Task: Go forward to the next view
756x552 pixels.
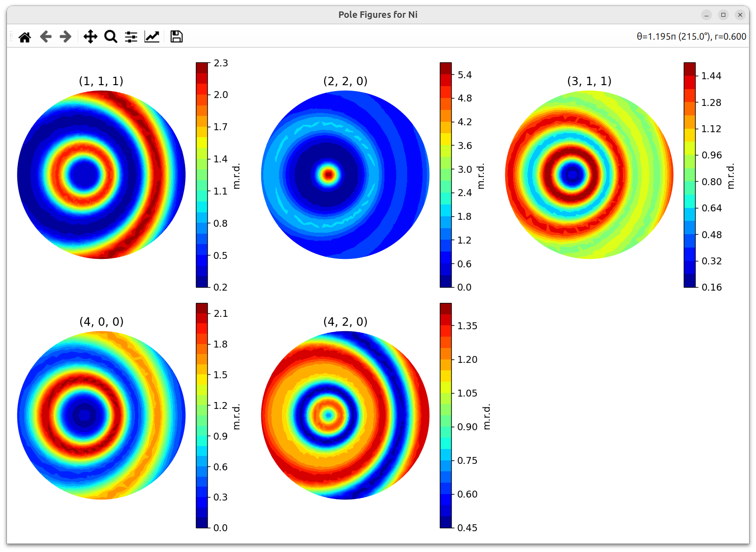Action: click(x=65, y=37)
